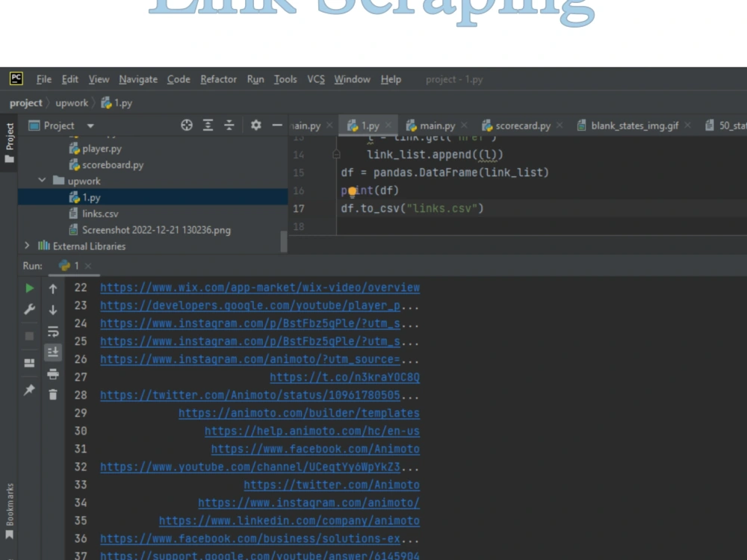Screen dimensions: 747x560
Task: Open the animoto.com/builder/templates link
Action: click(300, 413)
